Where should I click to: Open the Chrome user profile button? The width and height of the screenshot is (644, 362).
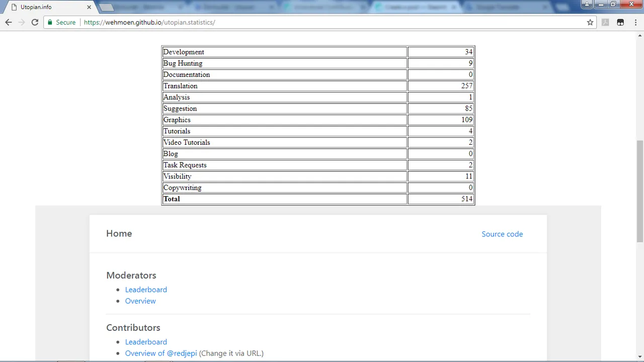pos(587,4)
